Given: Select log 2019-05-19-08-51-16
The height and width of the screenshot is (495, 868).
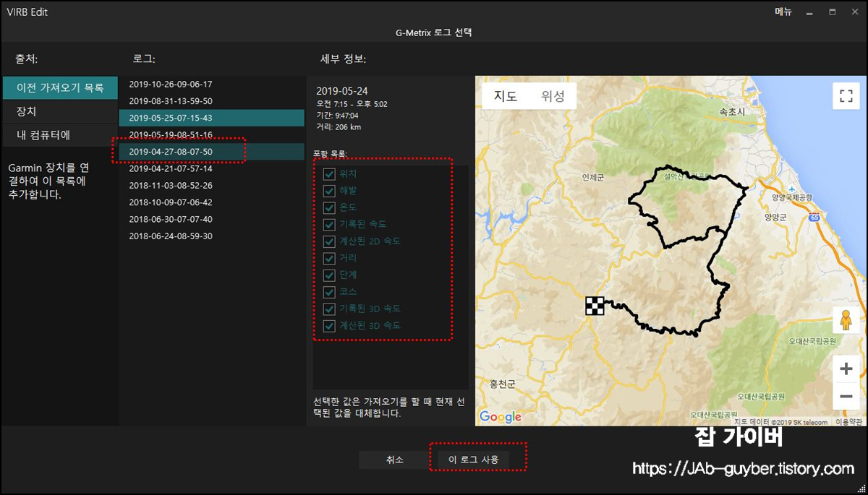Looking at the screenshot, I should (212, 134).
